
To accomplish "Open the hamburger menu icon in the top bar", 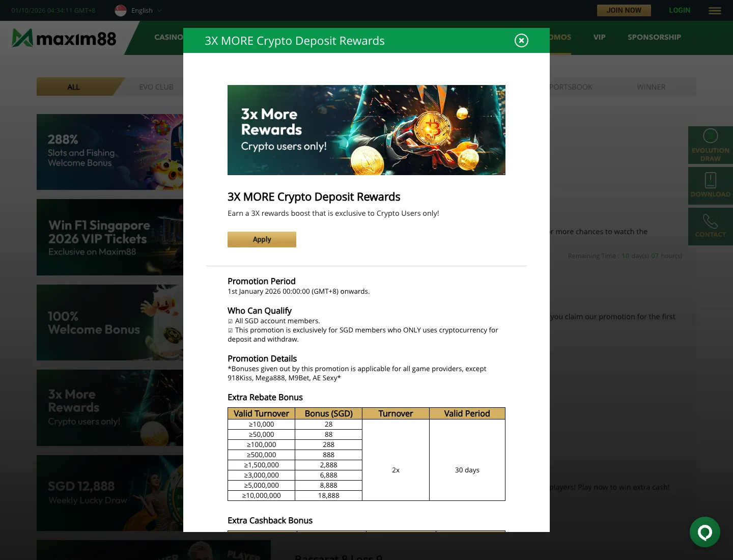I will click(x=715, y=11).
